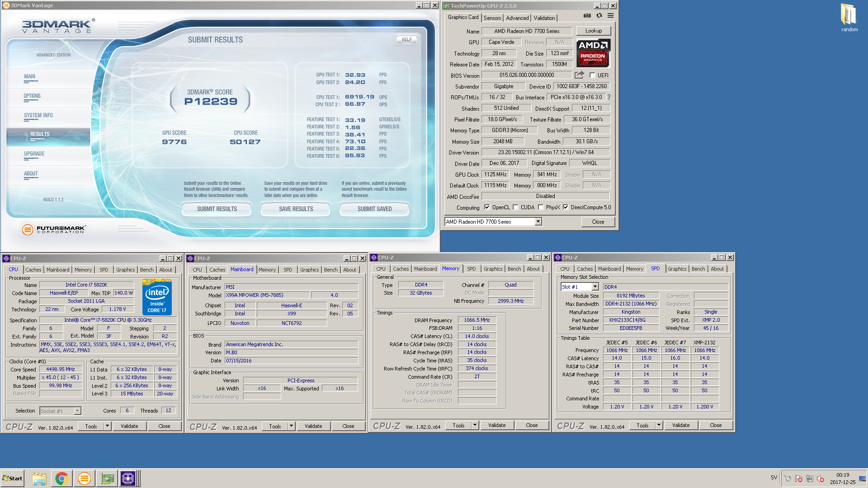Open the GPU-Z hamburger menu

610,16
